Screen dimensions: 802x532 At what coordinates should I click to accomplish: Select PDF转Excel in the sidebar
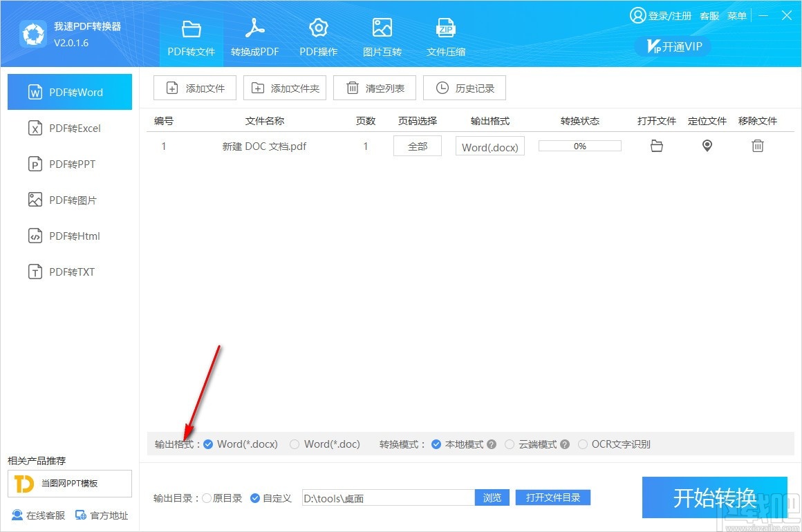[x=69, y=128]
